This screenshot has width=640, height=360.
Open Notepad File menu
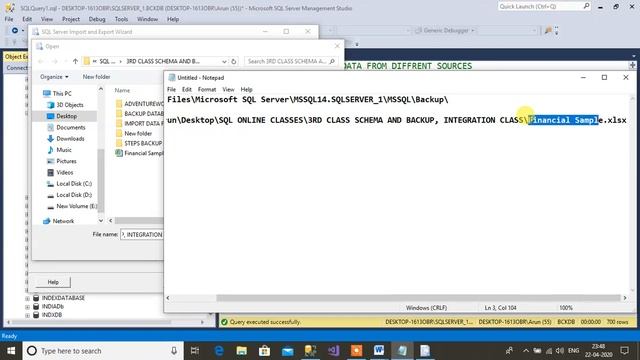click(x=171, y=89)
